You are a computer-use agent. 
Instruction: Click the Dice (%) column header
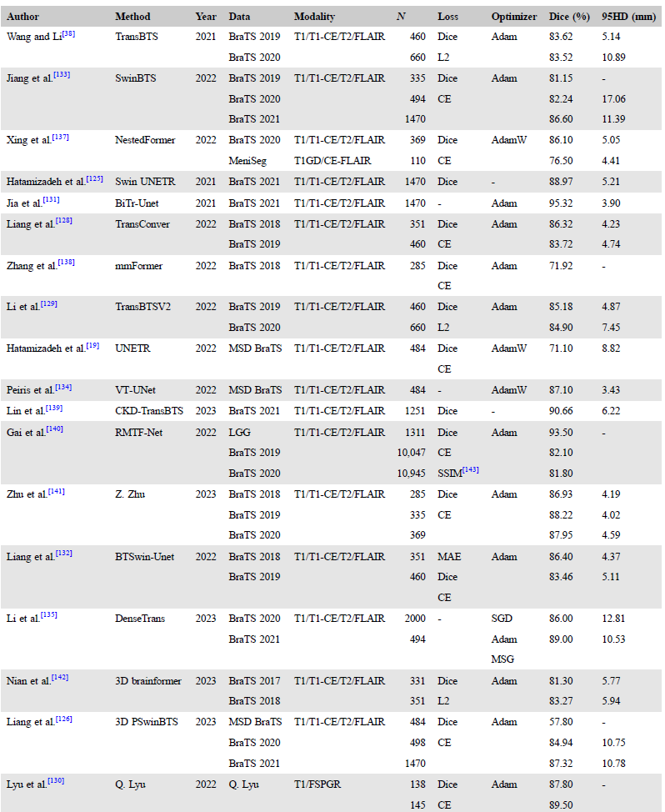[569, 16]
